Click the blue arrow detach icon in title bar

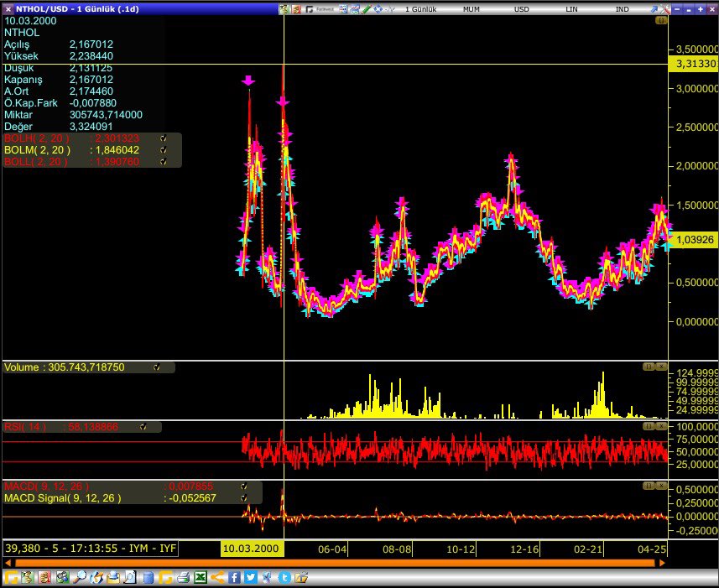[654, 8]
